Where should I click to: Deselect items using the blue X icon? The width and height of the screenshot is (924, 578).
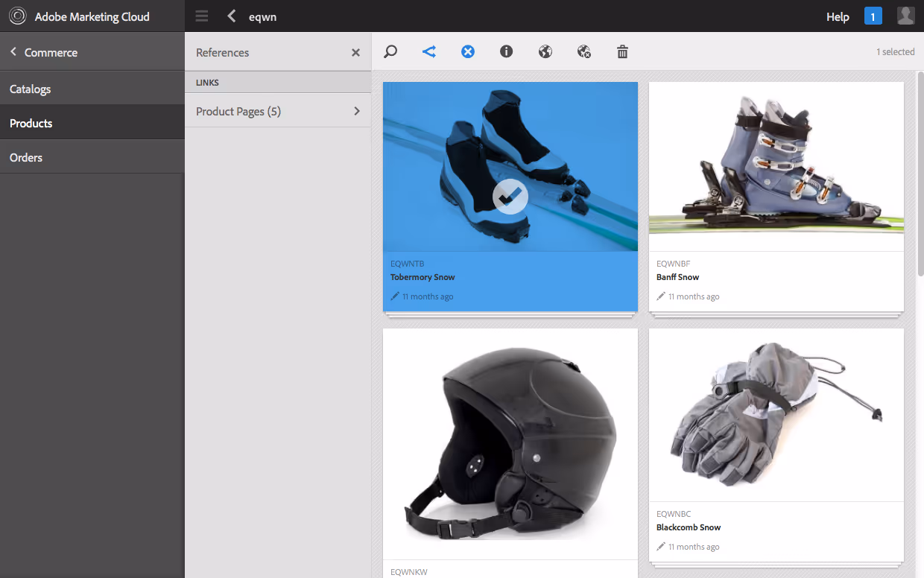(x=468, y=51)
